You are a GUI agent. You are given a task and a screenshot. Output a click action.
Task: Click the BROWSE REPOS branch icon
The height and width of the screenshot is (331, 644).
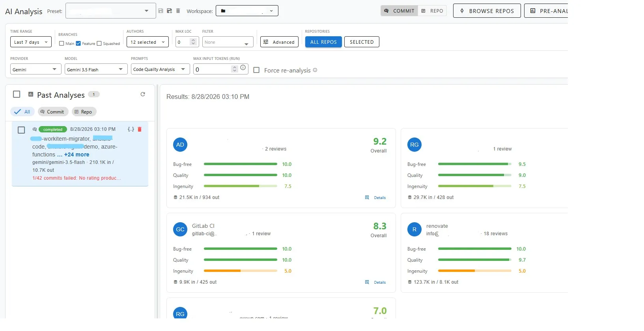point(462,11)
